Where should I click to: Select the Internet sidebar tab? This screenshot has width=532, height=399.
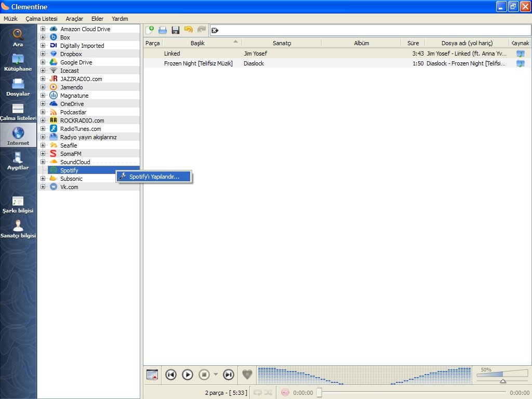[18, 136]
